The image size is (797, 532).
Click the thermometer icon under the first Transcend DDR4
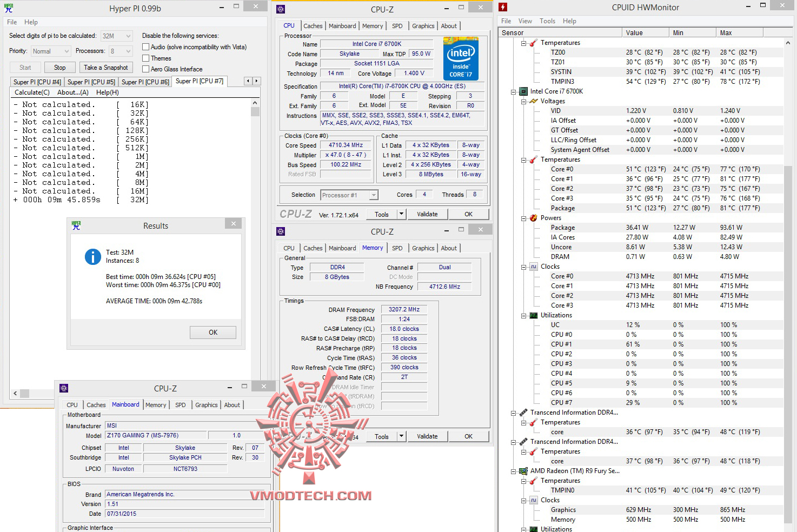pos(533,422)
